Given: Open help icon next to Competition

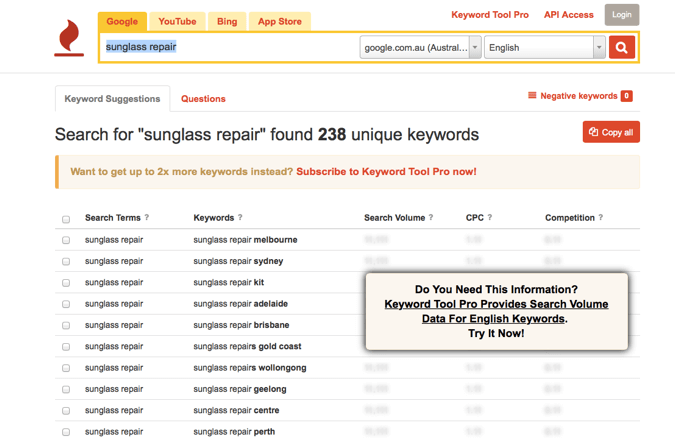Looking at the screenshot, I should coord(601,217).
